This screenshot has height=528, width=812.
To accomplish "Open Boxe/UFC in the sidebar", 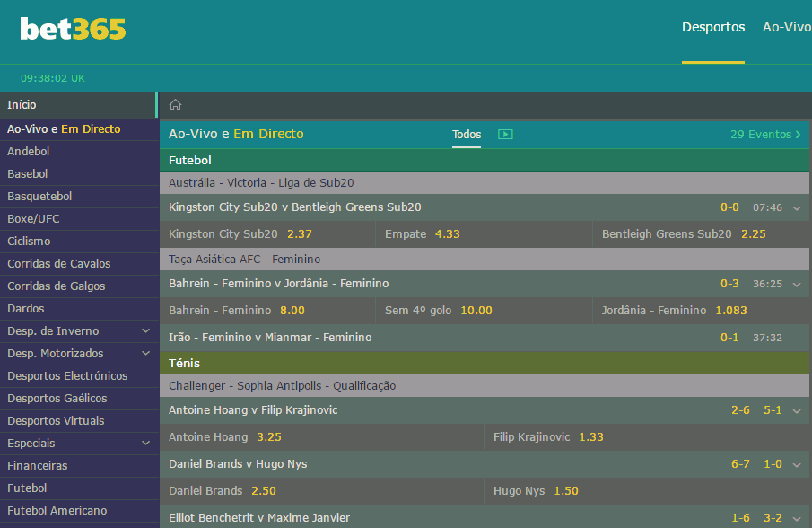I will click(x=79, y=219).
